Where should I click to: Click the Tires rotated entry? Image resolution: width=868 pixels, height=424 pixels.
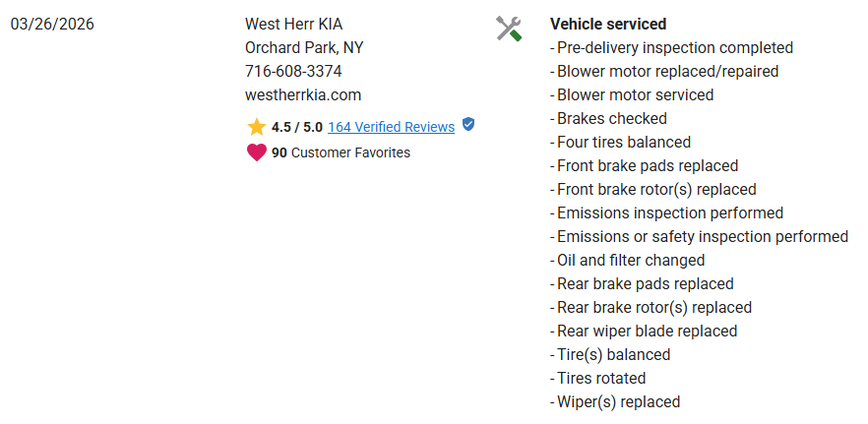601,379
